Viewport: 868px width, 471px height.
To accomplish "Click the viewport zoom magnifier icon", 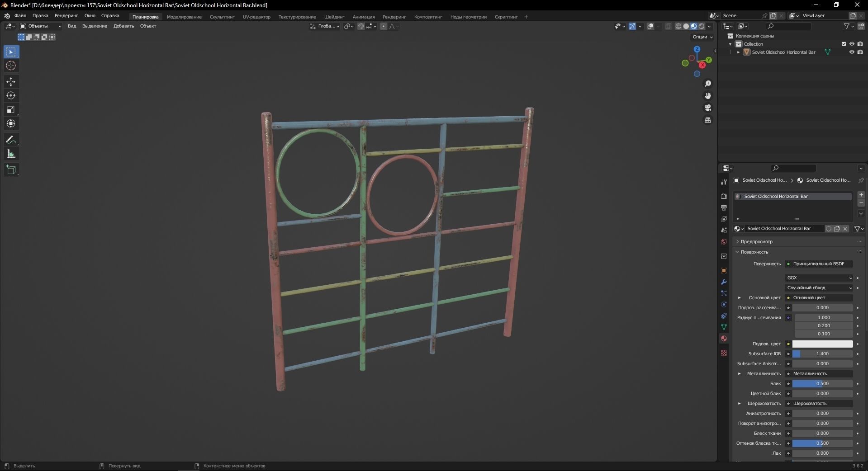I will coord(708,84).
